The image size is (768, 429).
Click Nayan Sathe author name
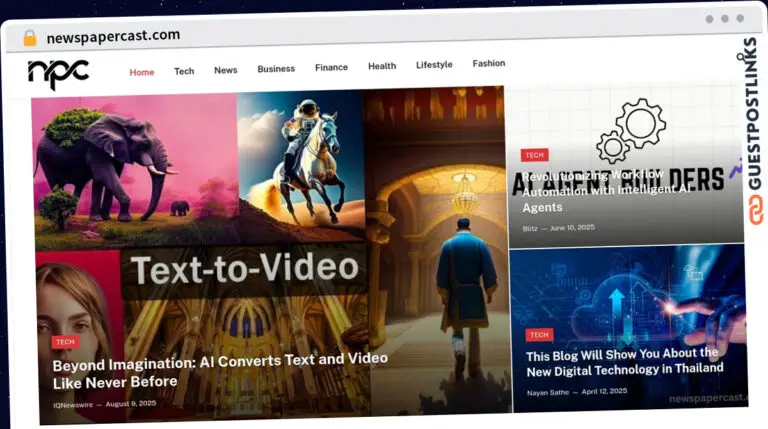548,392
